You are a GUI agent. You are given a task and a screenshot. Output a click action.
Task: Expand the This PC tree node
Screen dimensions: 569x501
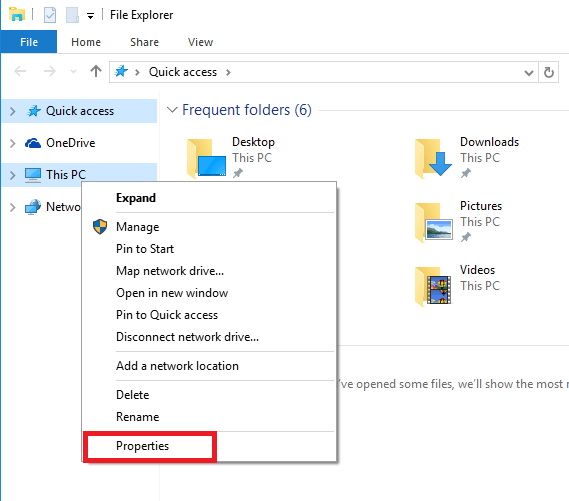(x=13, y=175)
